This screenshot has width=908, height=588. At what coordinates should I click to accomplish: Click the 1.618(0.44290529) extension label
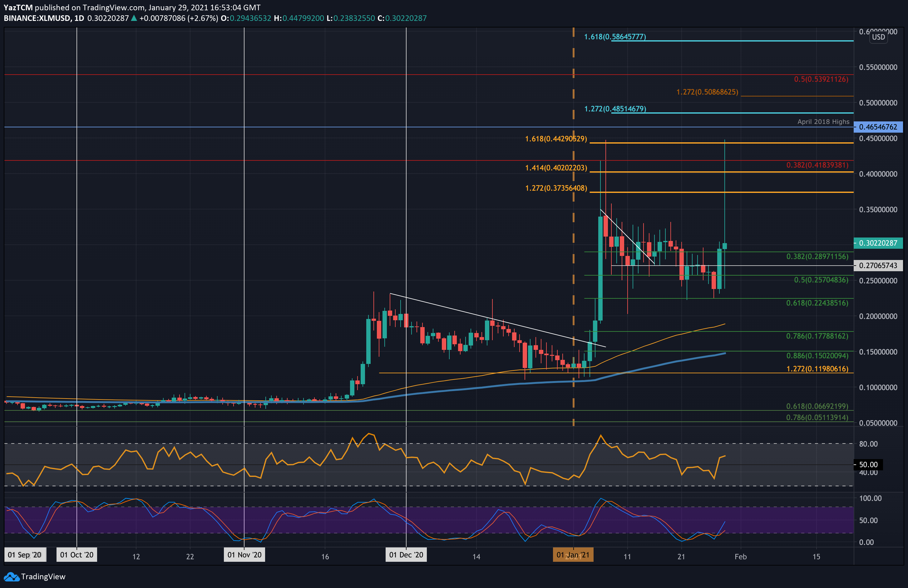[556, 139]
